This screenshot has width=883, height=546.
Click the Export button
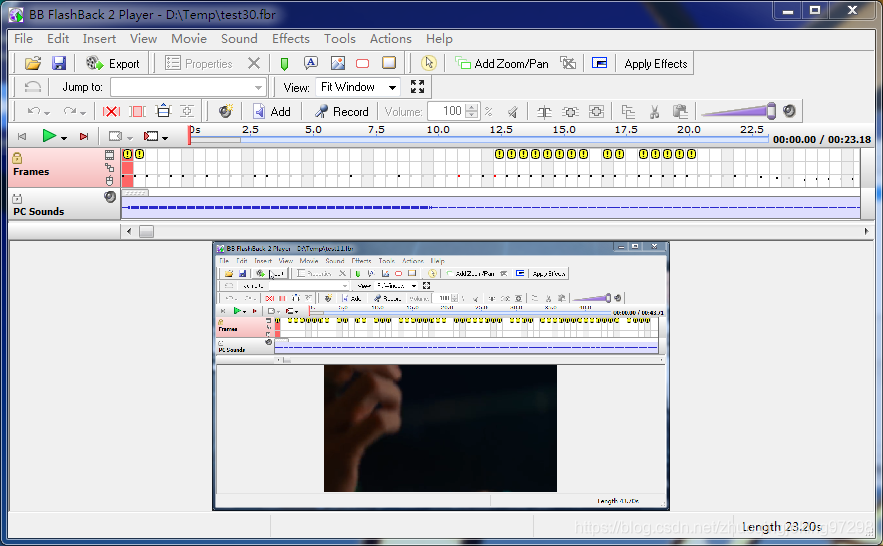click(x=113, y=64)
